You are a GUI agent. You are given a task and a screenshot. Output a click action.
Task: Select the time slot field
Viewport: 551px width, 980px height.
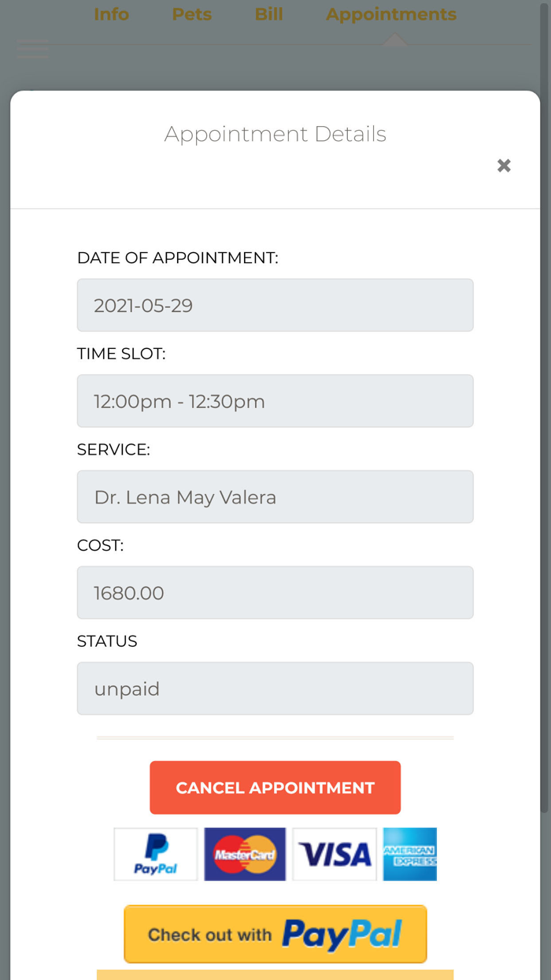pyautogui.click(x=275, y=401)
